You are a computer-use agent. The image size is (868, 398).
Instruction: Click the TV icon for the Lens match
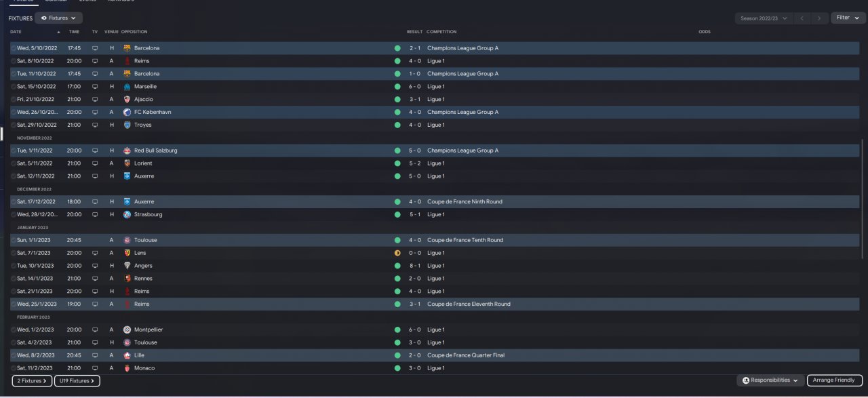pos(95,253)
